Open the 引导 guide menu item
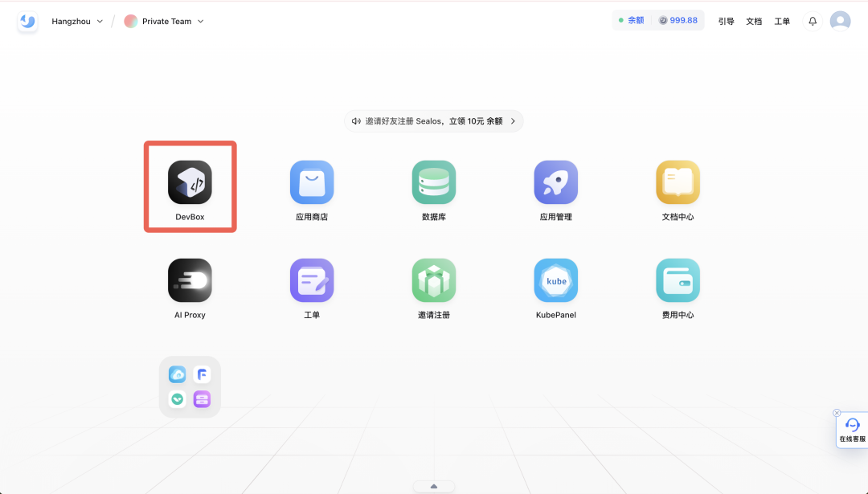 [x=726, y=21]
